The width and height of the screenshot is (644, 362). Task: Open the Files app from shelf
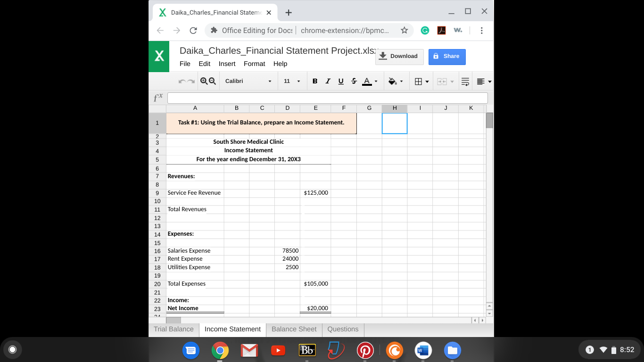pos(453,350)
